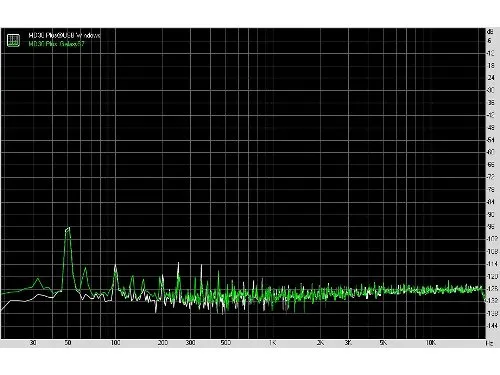Click the green bump near 30 Hz
Viewport: 500px width, 375px height.
pyautogui.click(x=38, y=280)
